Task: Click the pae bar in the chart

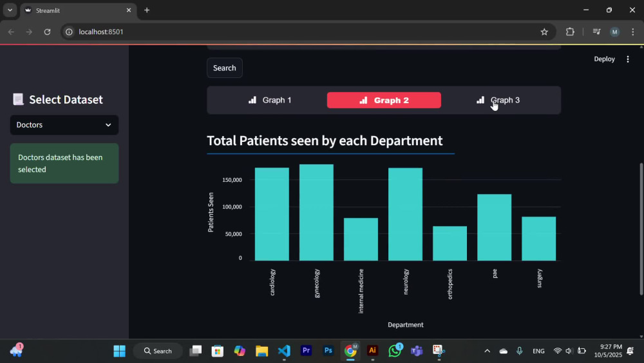Action: pyautogui.click(x=494, y=228)
